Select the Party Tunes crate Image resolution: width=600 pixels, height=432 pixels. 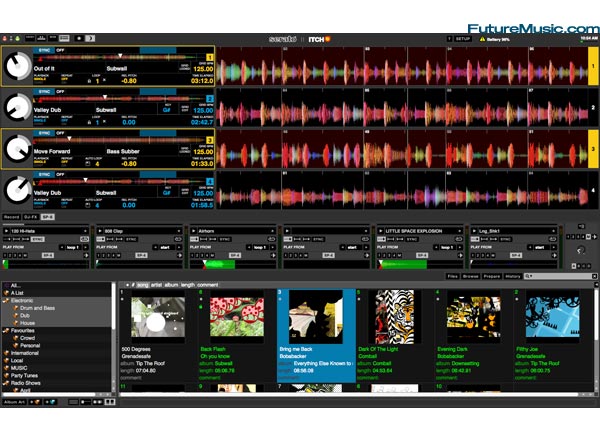coord(24,375)
